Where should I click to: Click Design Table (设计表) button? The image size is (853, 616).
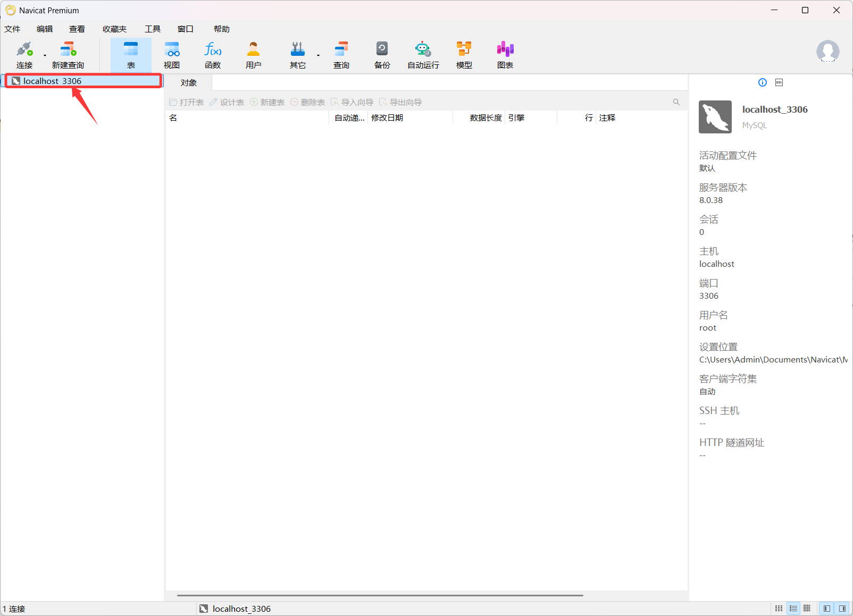click(227, 102)
